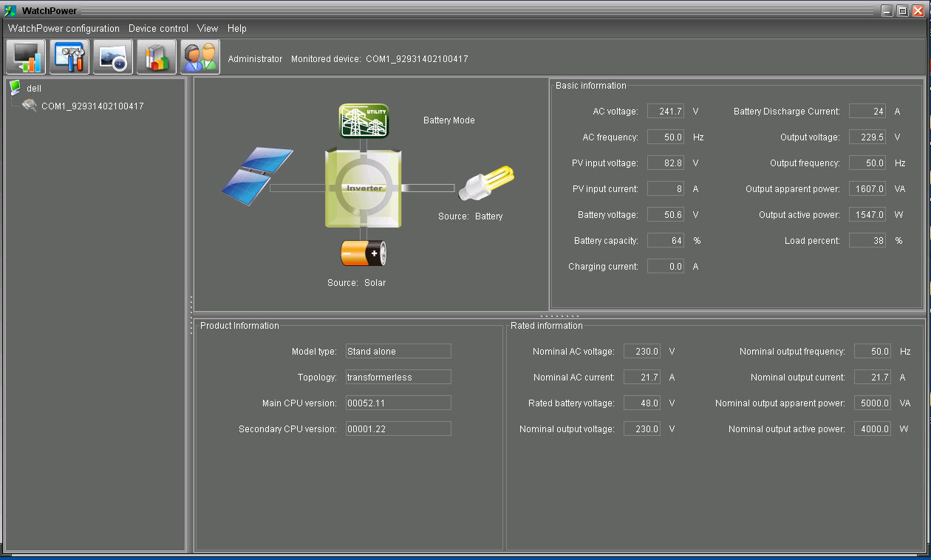The width and height of the screenshot is (931, 560).
Task: Click the orange battery icon
Action: coord(364,253)
